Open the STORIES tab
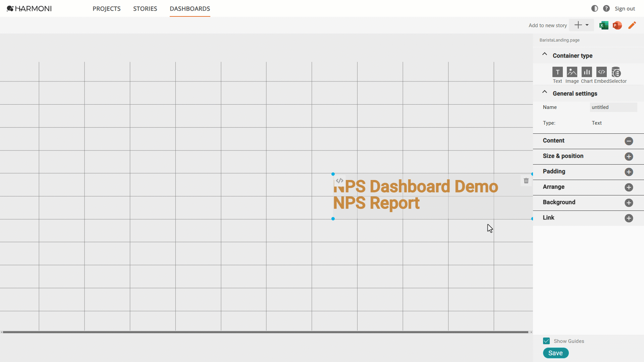Image resolution: width=644 pixels, height=362 pixels. pos(145,9)
